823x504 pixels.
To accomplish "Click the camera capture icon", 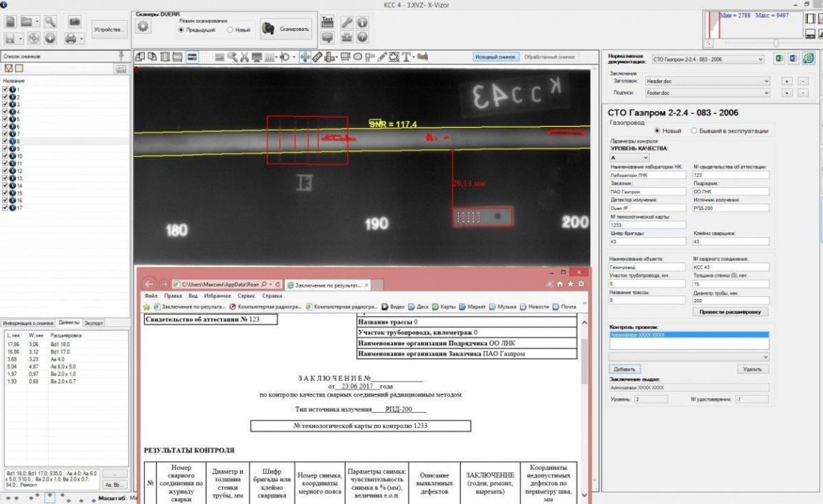I will pyautogui.click(x=75, y=22).
